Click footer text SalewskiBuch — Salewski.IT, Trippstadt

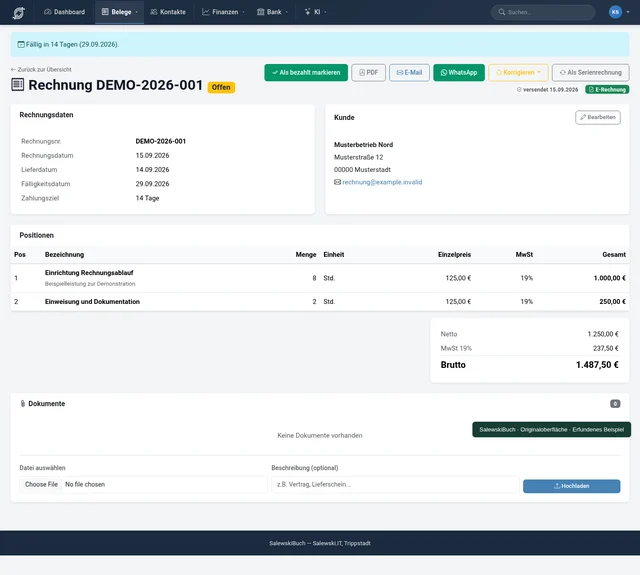(x=320, y=543)
